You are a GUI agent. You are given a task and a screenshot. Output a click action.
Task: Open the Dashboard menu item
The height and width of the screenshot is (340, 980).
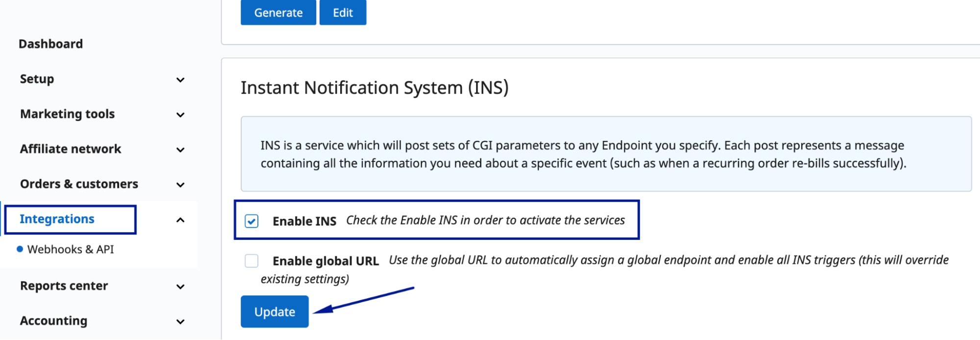pyautogui.click(x=50, y=44)
